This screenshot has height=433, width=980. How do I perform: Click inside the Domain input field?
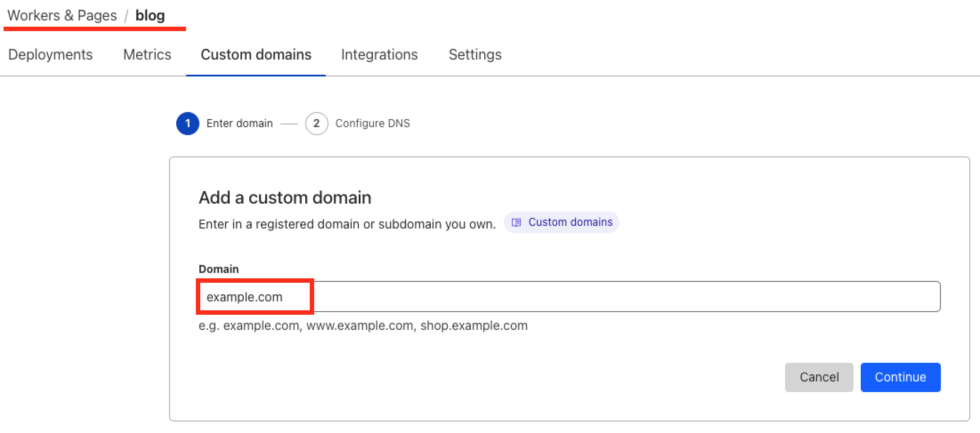pos(534,297)
